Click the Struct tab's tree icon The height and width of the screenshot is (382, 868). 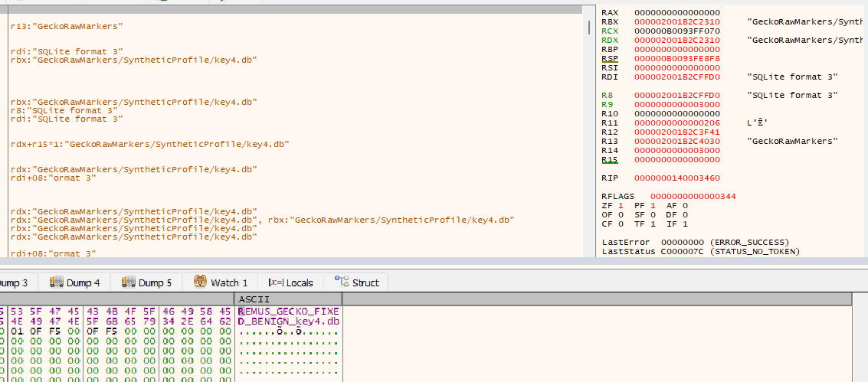tap(341, 282)
